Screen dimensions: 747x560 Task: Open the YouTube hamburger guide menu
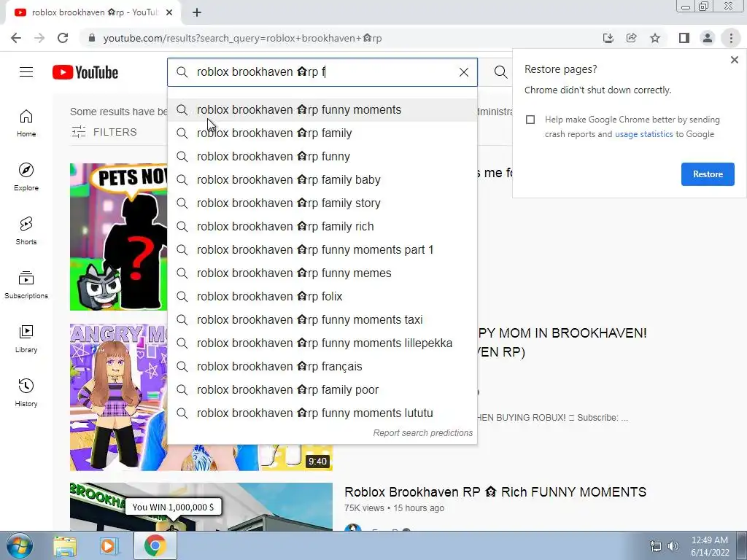[26, 72]
